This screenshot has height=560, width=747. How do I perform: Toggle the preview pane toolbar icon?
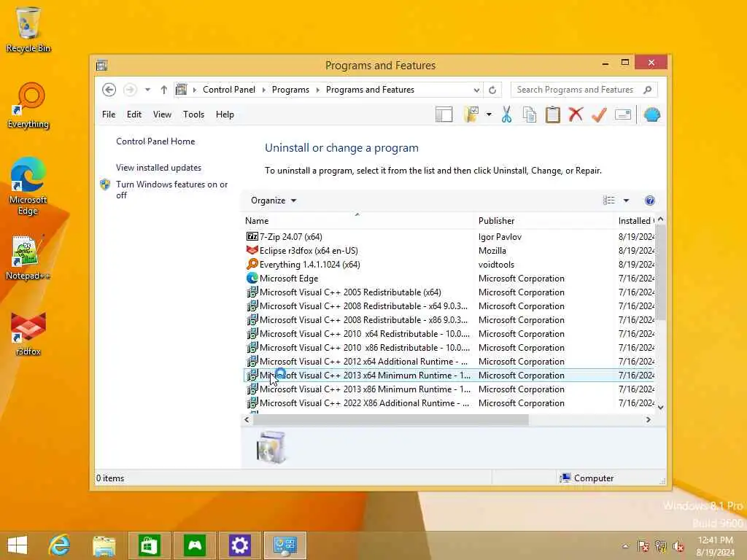coord(444,114)
